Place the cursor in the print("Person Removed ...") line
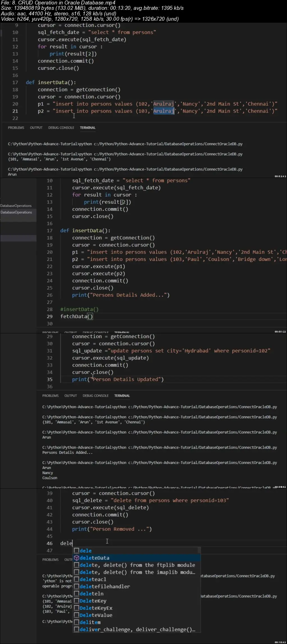 [112, 529]
